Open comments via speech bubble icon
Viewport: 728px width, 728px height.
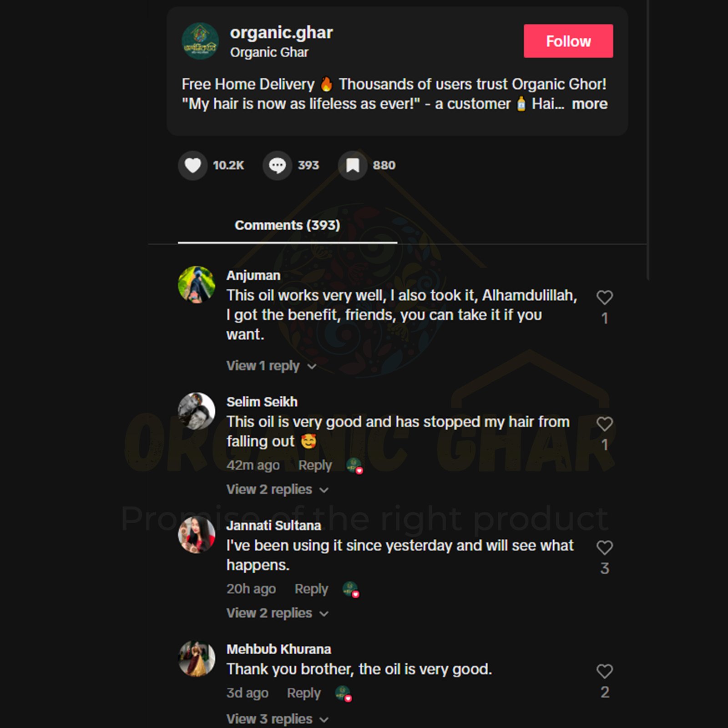click(x=277, y=165)
